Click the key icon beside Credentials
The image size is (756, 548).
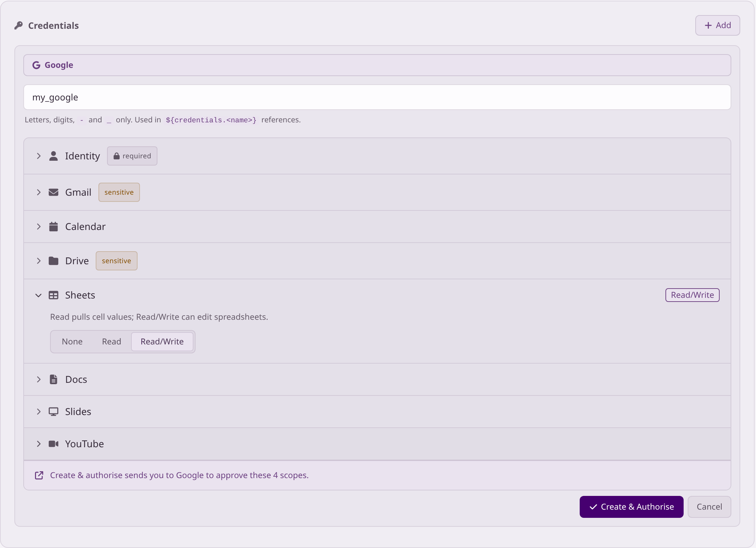coord(19,25)
